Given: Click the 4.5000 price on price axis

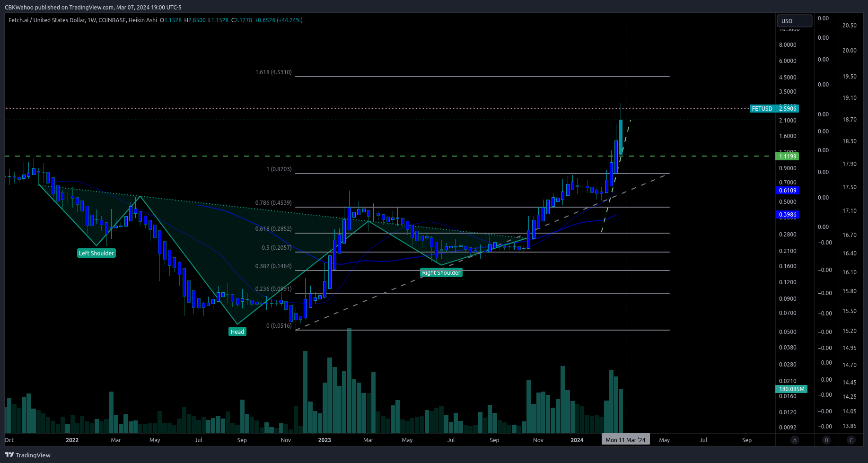Looking at the screenshot, I should point(788,78).
